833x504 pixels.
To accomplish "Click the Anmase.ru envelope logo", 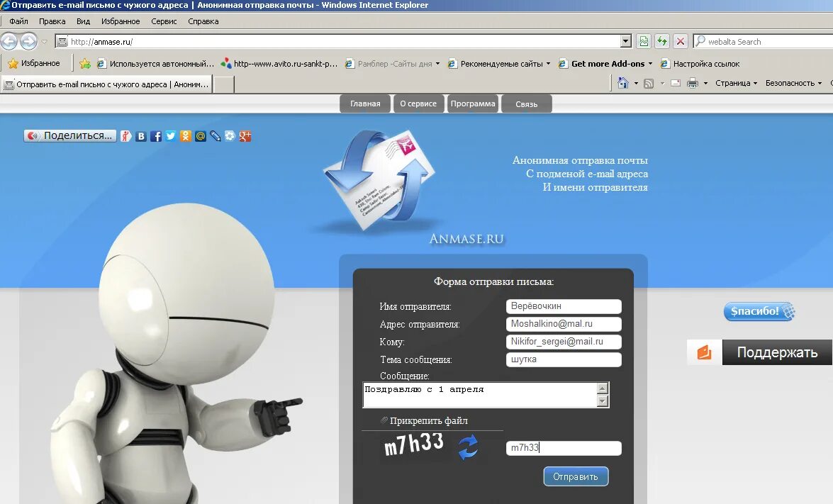I will point(381,181).
